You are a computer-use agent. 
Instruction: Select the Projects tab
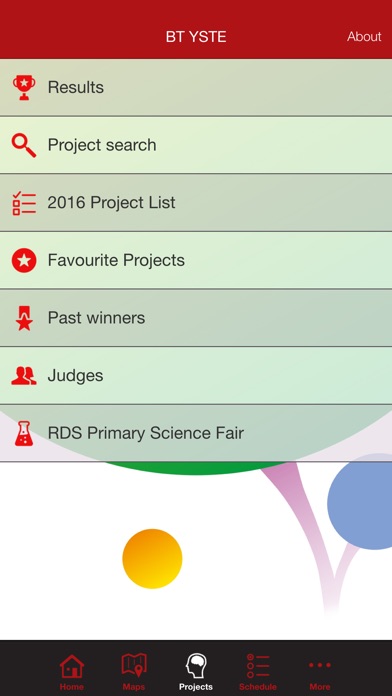(x=196, y=672)
